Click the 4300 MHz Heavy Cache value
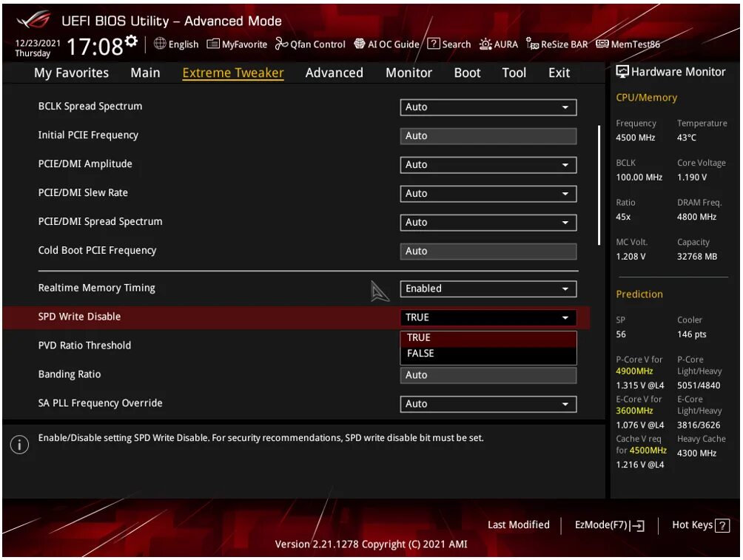 (x=696, y=453)
